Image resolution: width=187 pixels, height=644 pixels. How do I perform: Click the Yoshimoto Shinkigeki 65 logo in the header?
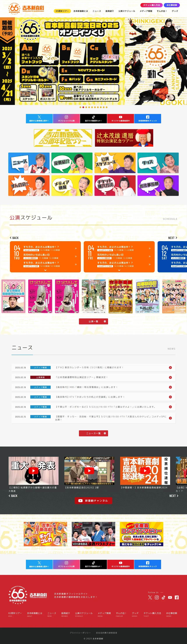click(x=26, y=8)
